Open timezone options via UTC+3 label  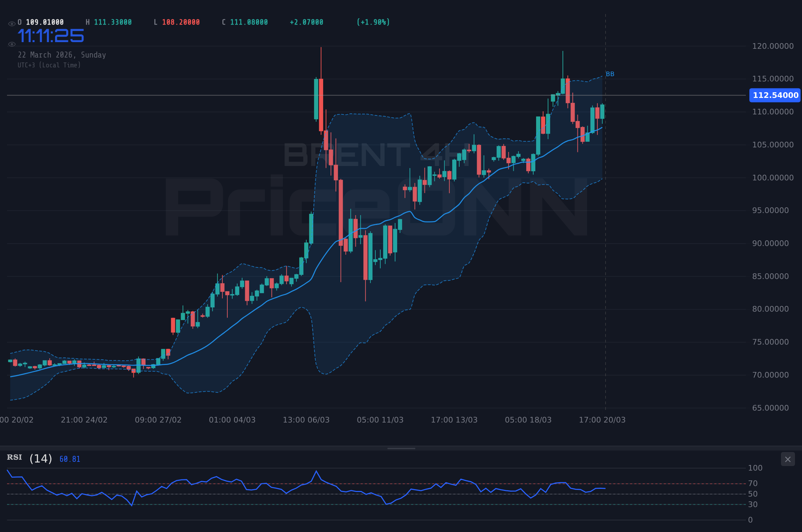click(49, 65)
